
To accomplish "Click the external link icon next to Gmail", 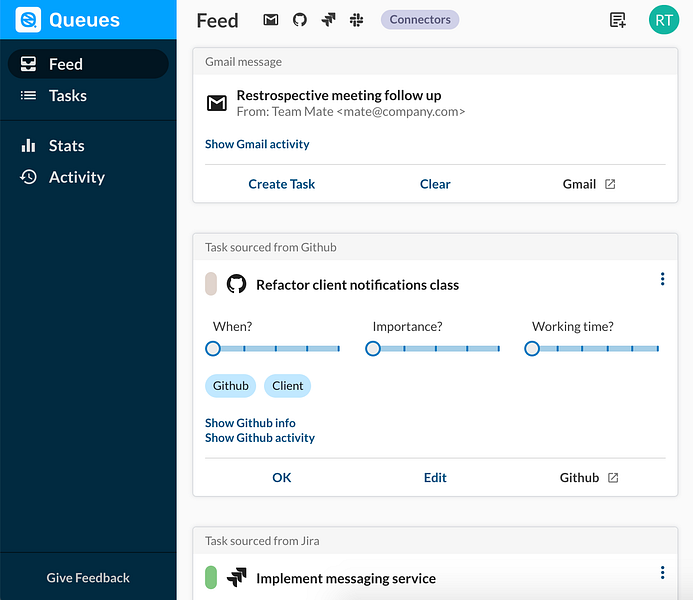I will click(610, 184).
